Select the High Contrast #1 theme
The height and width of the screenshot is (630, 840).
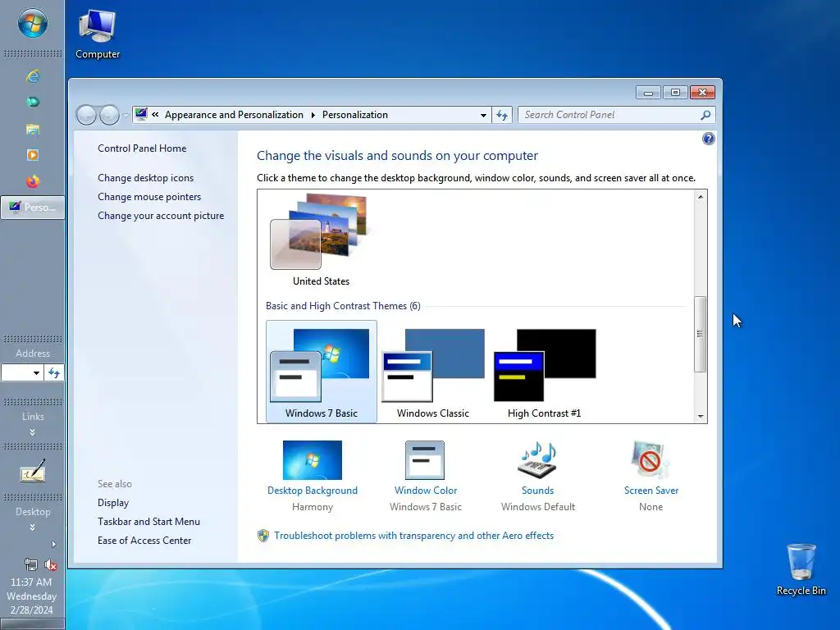point(545,372)
